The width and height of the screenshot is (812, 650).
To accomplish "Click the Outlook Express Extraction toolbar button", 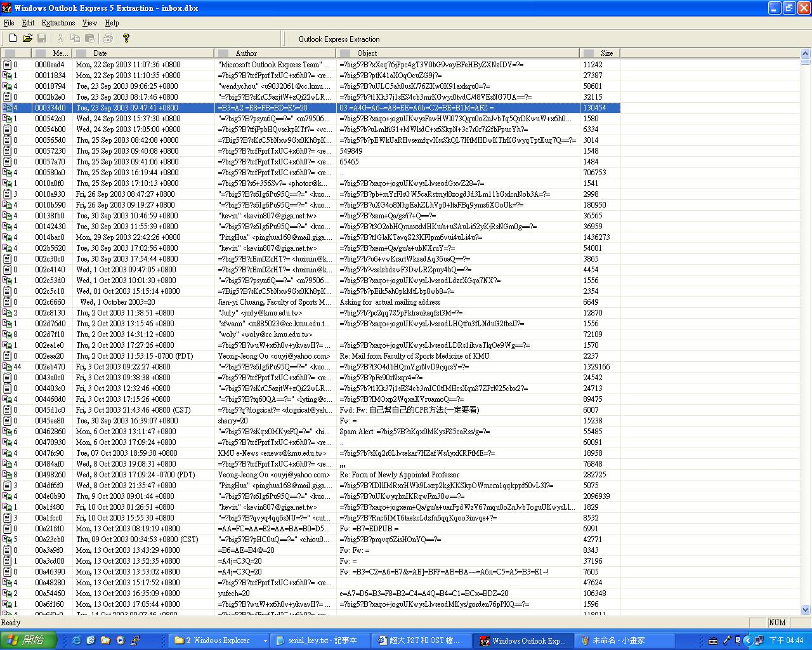I will click(x=339, y=39).
